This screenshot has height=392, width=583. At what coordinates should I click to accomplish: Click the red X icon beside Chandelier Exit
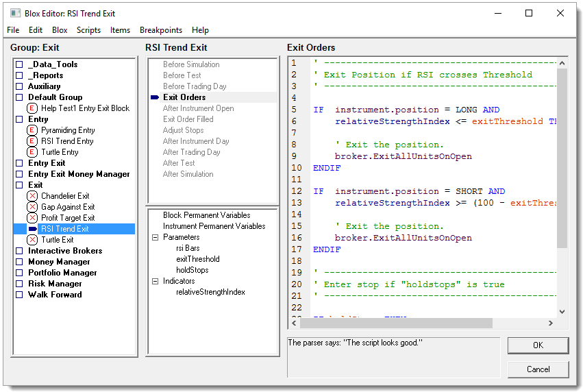(x=32, y=196)
